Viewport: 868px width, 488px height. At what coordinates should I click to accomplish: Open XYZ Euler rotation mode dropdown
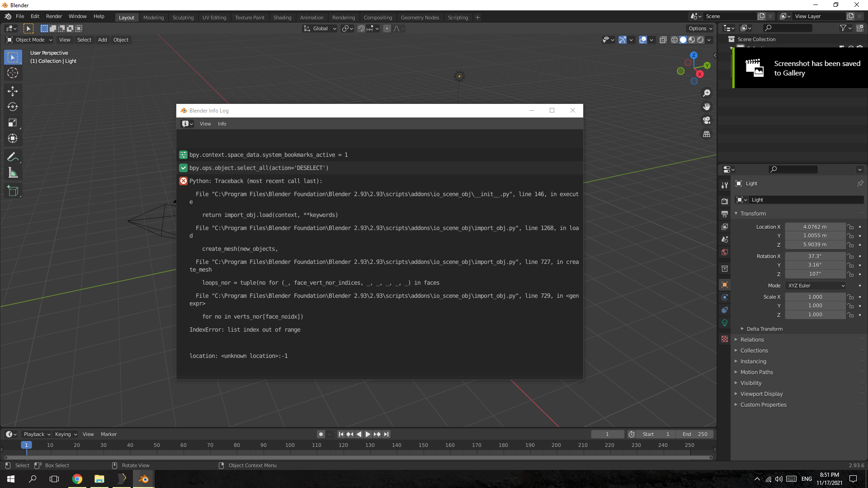point(816,286)
